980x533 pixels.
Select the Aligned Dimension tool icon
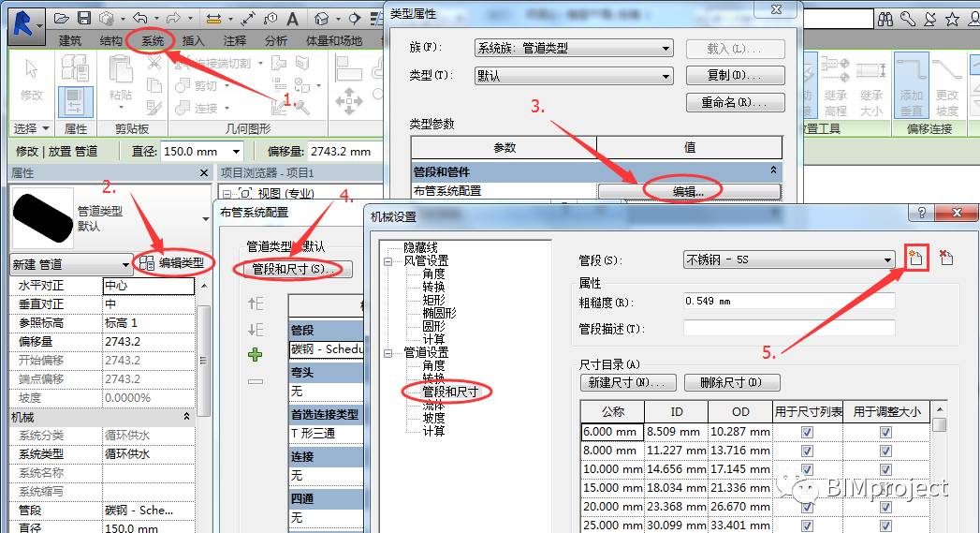point(247,19)
